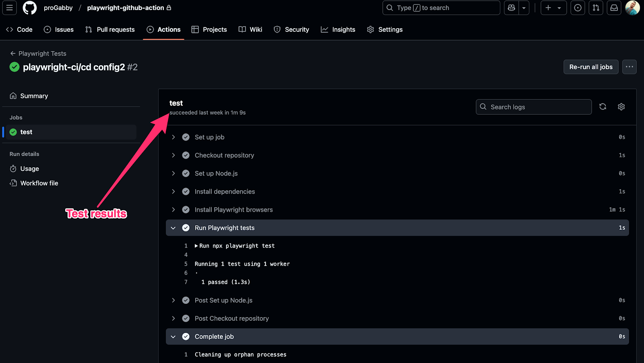Viewport: 644px width, 363px height.
Task: Open the Insights tab
Action: click(x=338, y=29)
